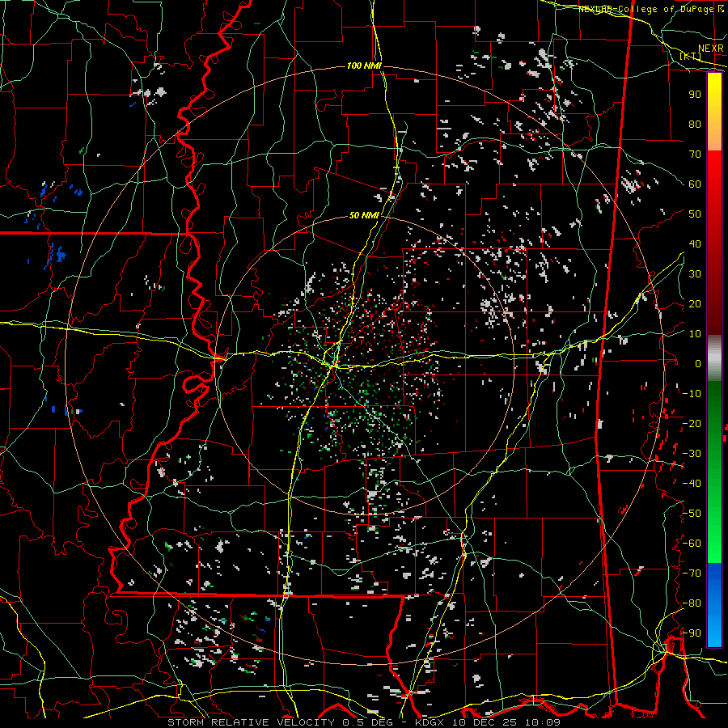Click the (KT) units label
This screenshot has height=728, width=728.
(691, 56)
